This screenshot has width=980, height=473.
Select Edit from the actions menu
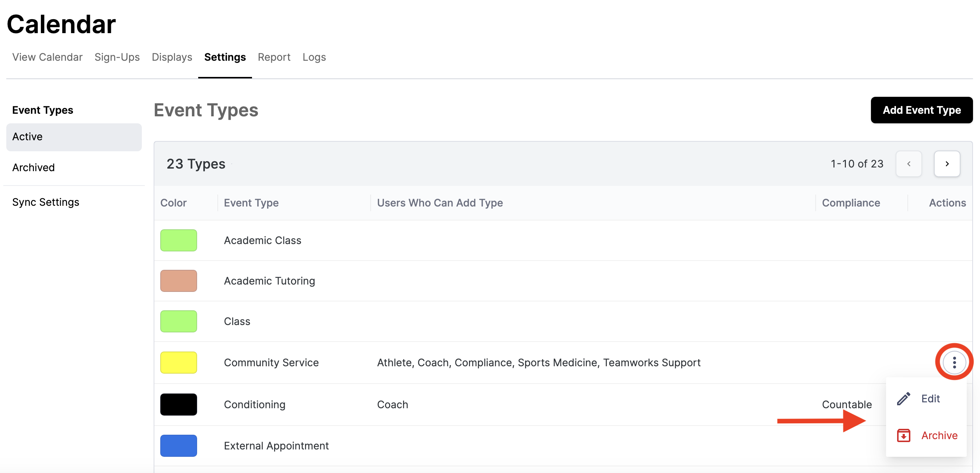pos(930,399)
